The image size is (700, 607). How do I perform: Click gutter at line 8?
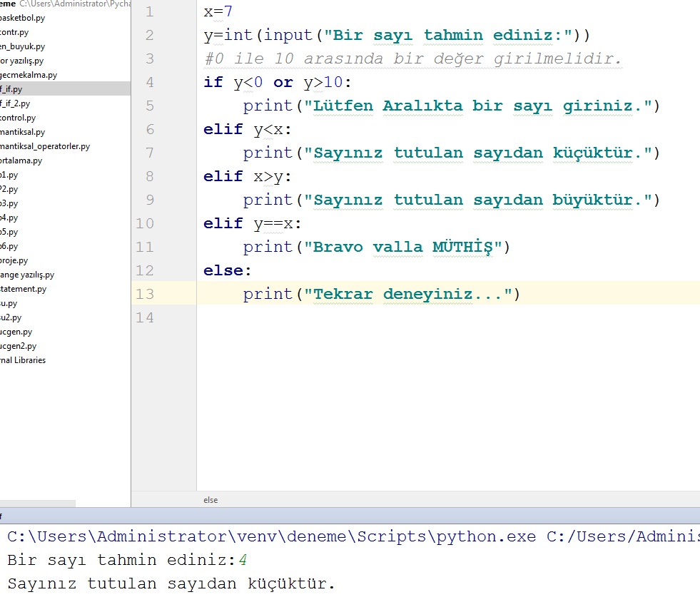(x=150, y=176)
